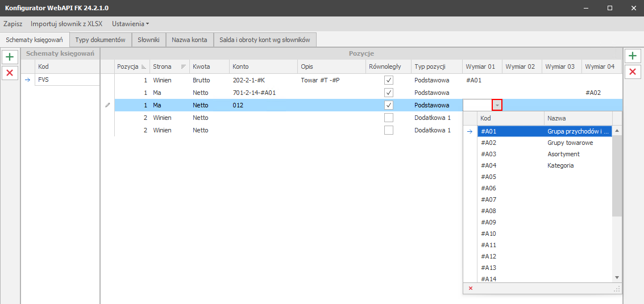This screenshot has width=644, height=304.
Task: Enable Równoległy on first Dodatkowa 1 row
Action: pos(389,118)
